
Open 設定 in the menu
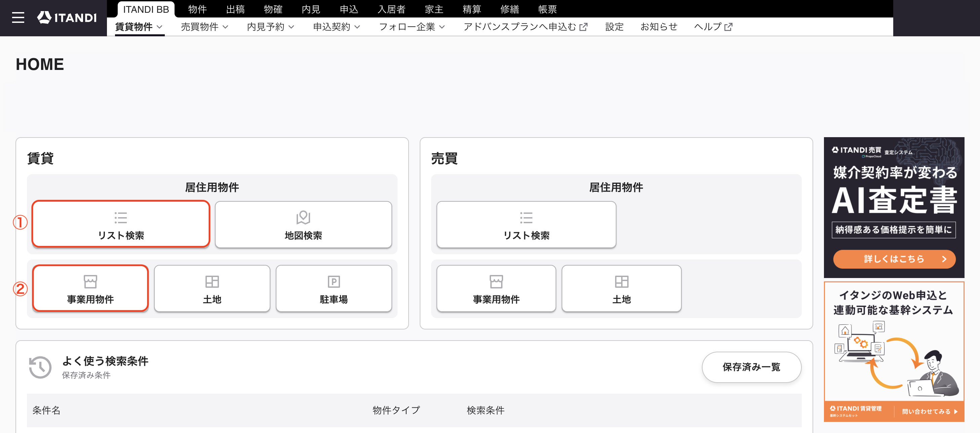click(614, 27)
